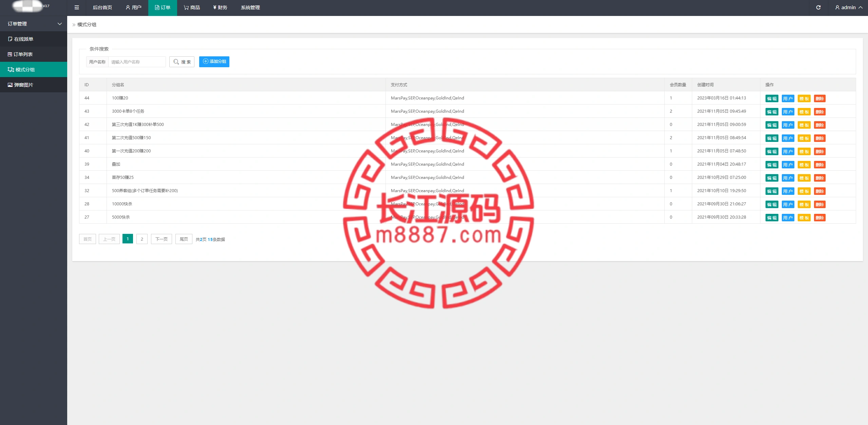Screen dimensions: 868x425
Task: Open the admin account dropdown
Action: pyautogui.click(x=849, y=7)
